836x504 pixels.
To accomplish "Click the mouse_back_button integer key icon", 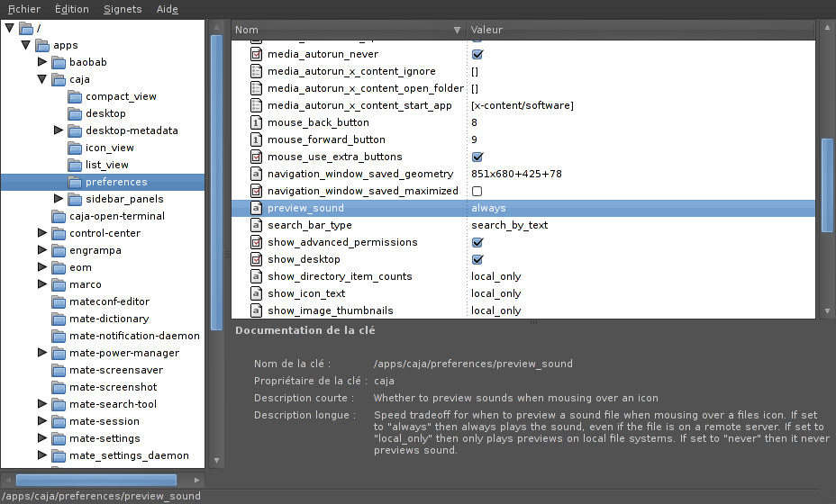I will click(256, 122).
